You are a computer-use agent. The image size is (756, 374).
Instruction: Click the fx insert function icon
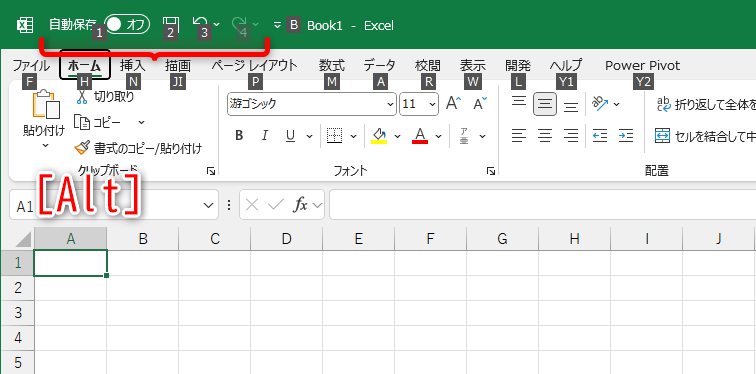pyautogui.click(x=300, y=205)
